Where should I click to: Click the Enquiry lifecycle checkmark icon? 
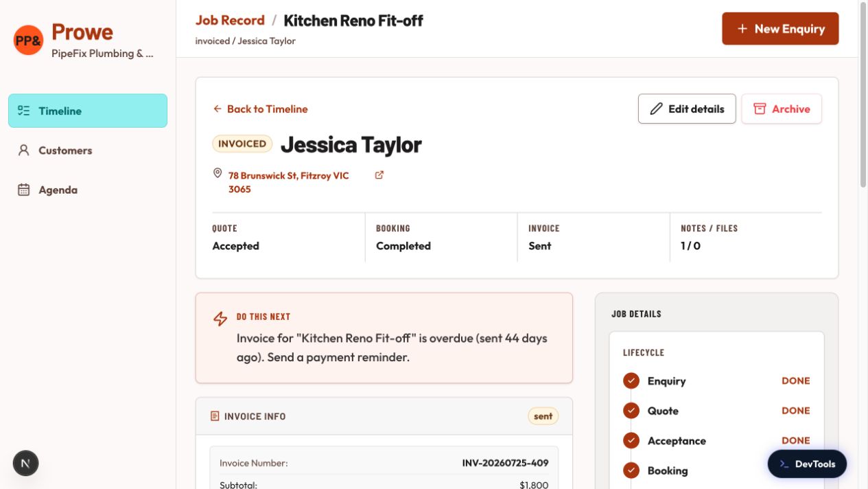(631, 381)
